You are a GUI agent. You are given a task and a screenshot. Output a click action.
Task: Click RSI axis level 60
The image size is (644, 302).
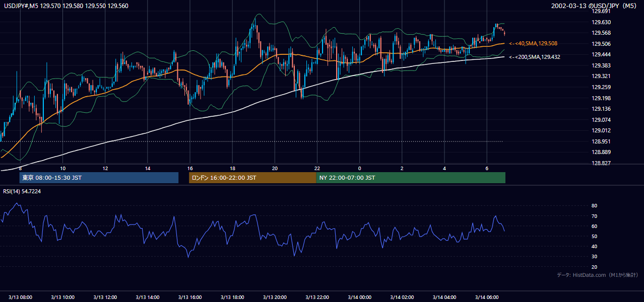[595, 226]
